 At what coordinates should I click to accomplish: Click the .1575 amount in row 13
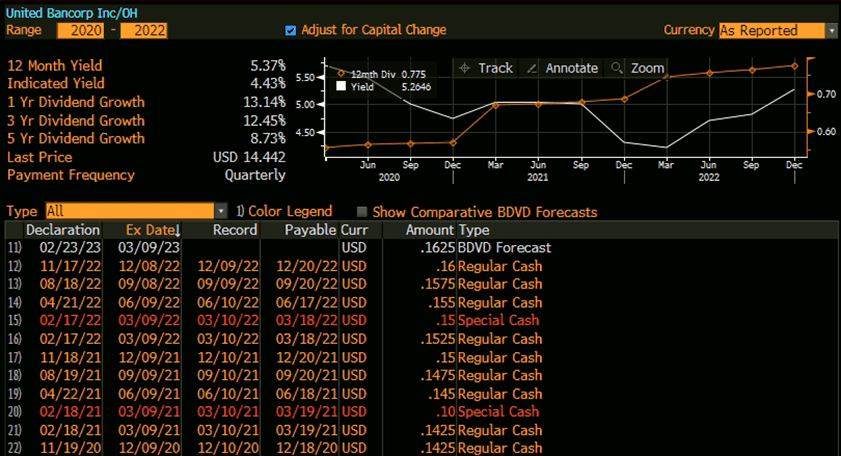tap(438, 284)
